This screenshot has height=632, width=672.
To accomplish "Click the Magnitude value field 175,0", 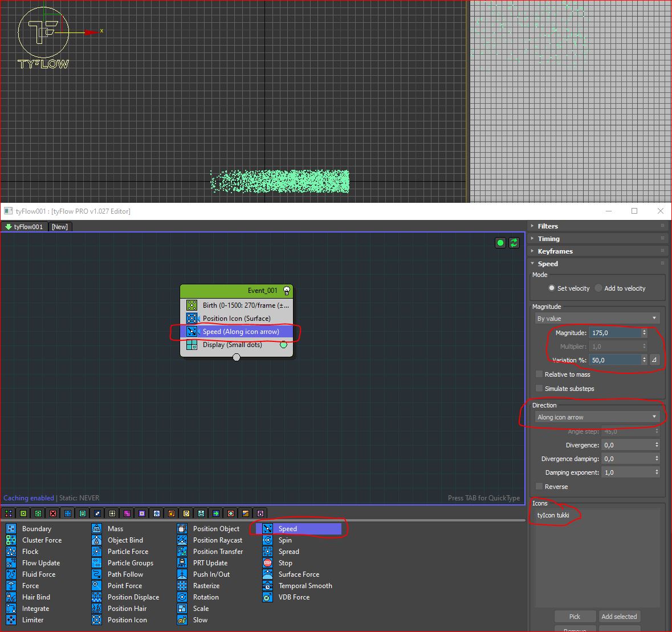I will (x=615, y=333).
